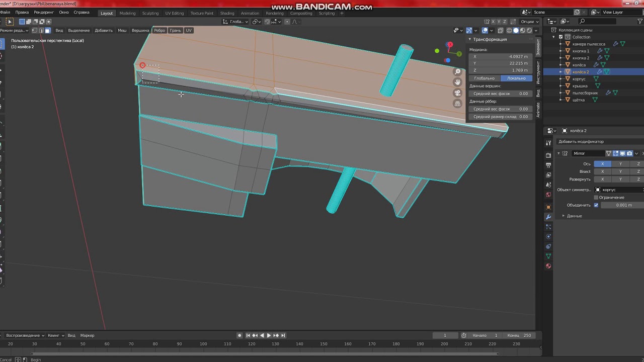Collapse the Mirror modifier panel
The height and width of the screenshot is (362, 644).
(558, 153)
